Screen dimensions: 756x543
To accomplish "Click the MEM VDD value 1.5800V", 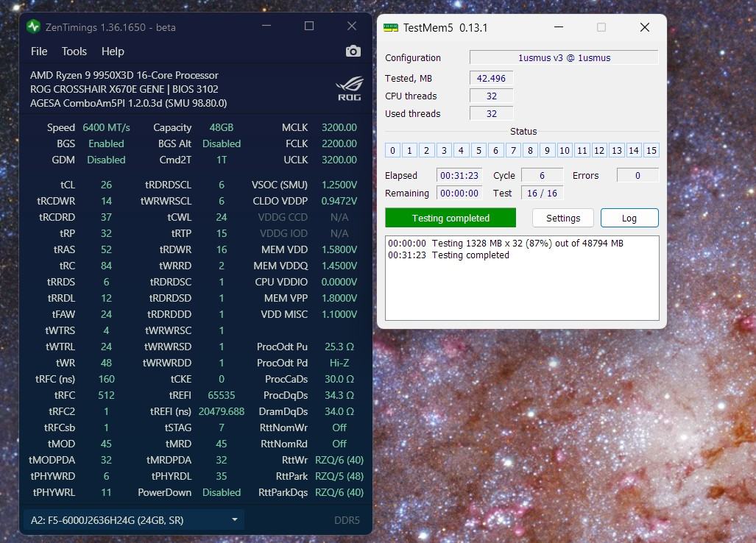I will (339, 249).
